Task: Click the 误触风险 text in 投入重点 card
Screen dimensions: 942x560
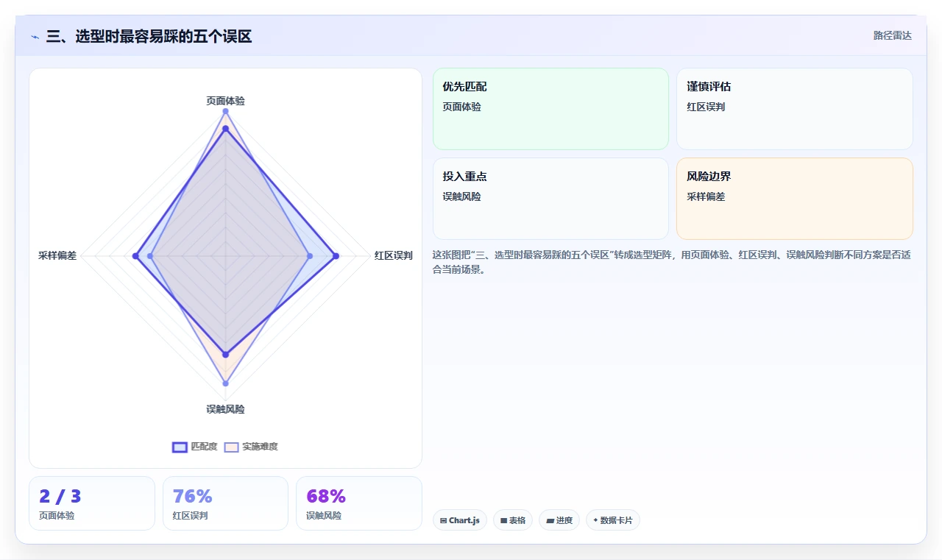Action: [461, 196]
